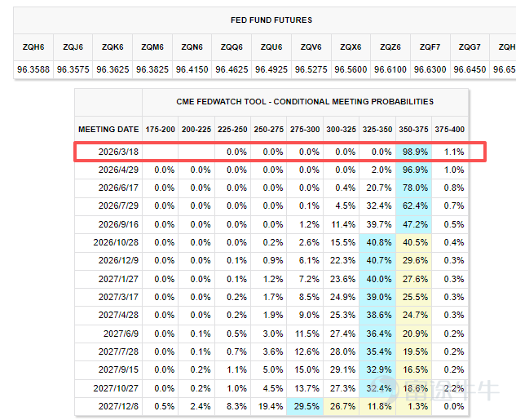Image resolution: width=516 pixels, height=420 pixels.
Task: Click the 375-400 rate range header
Action: 449,130
